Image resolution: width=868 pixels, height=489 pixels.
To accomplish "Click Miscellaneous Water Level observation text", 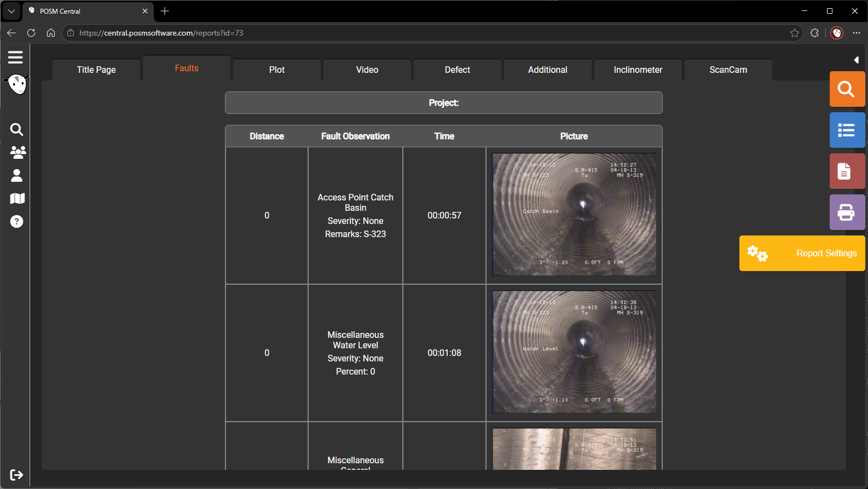I will point(356,340).
